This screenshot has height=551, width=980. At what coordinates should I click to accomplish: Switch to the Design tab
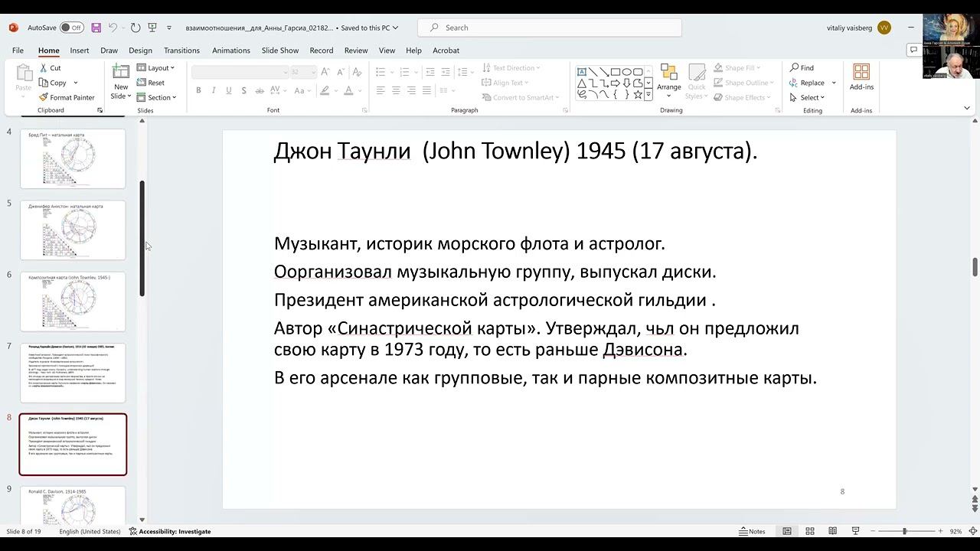click(140, 51)
